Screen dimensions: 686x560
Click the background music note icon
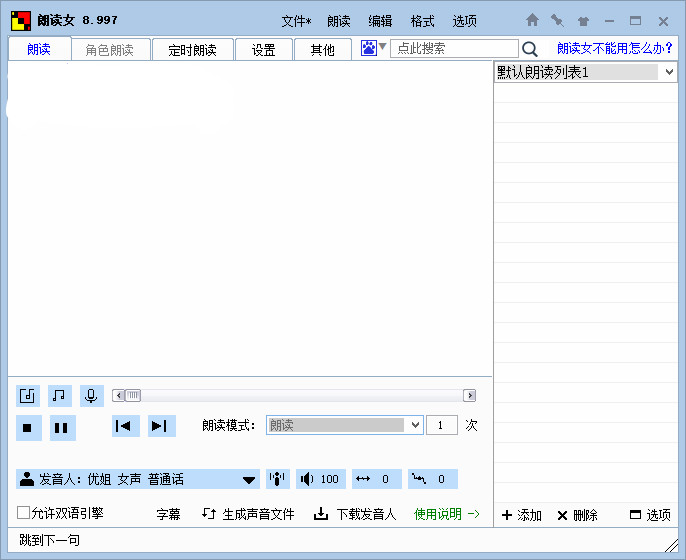60,396
